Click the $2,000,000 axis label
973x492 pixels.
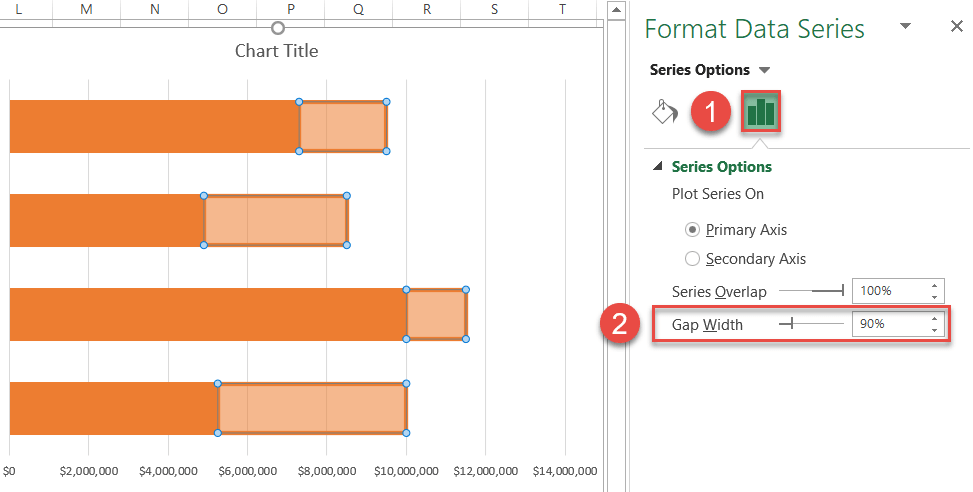[x=89, y=472]
